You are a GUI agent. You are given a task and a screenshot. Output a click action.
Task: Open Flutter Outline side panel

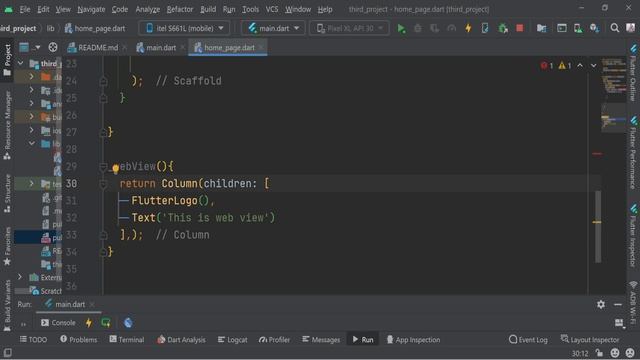coord(633,73)
